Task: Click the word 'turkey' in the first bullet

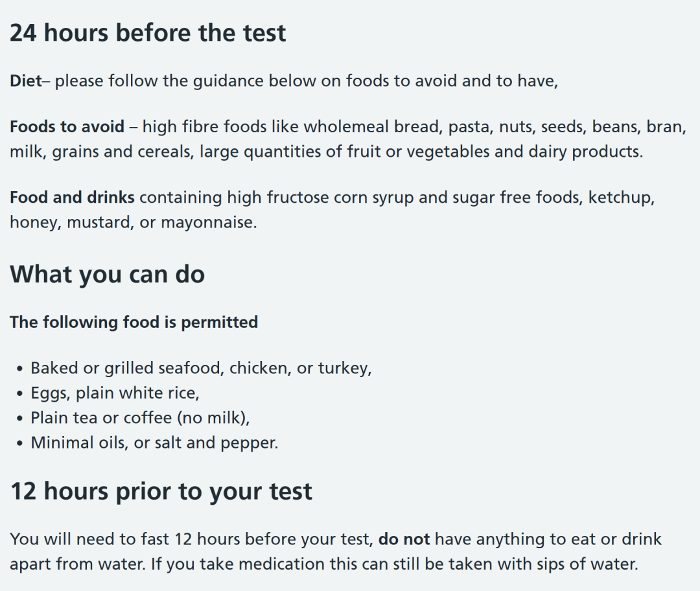Action: 343,368
